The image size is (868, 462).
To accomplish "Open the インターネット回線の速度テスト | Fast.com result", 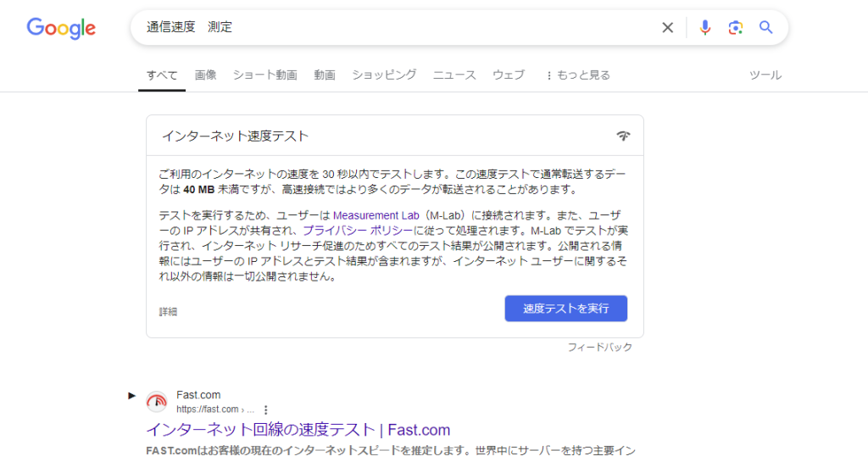I will pos(298,430).
